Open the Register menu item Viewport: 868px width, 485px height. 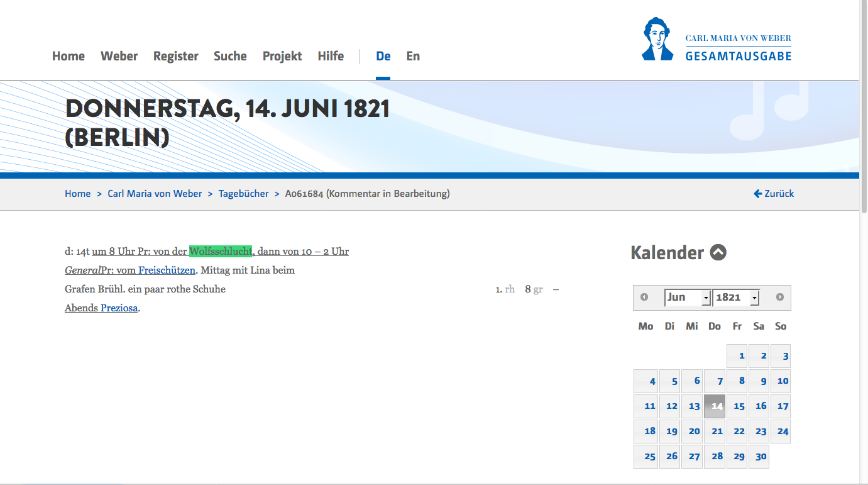coord(176,56)
